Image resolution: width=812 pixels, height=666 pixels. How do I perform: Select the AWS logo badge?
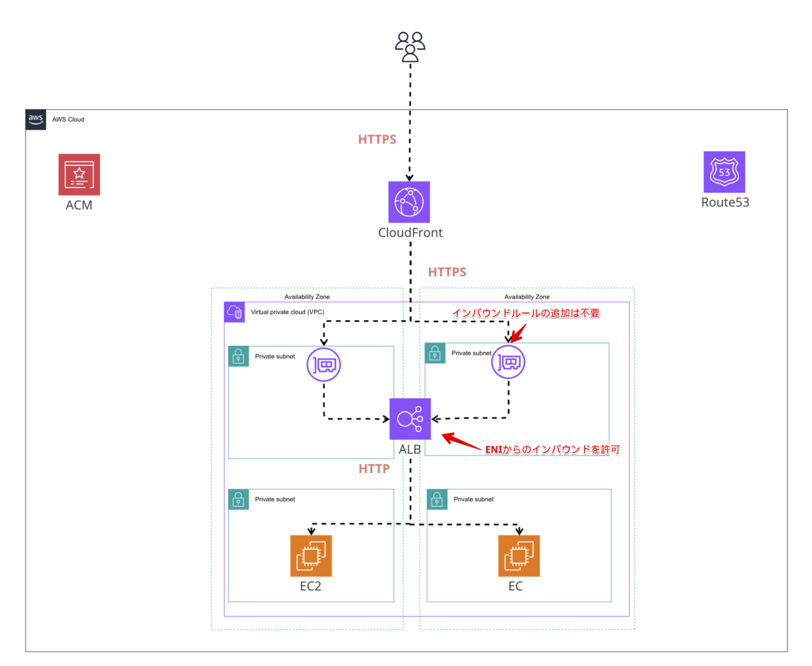(x=36, y=120)
